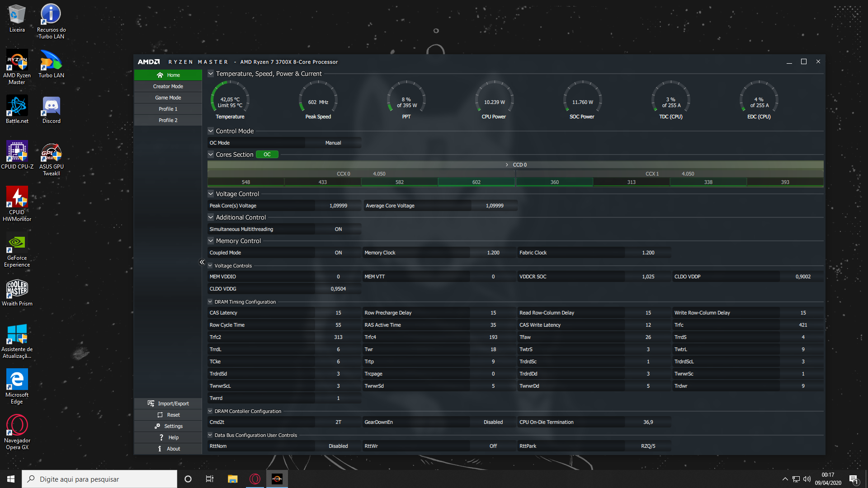The height and width of the screenshot is (488, 868).
Task: Open volume control in system tray
Action: click(x=807, y=479)
